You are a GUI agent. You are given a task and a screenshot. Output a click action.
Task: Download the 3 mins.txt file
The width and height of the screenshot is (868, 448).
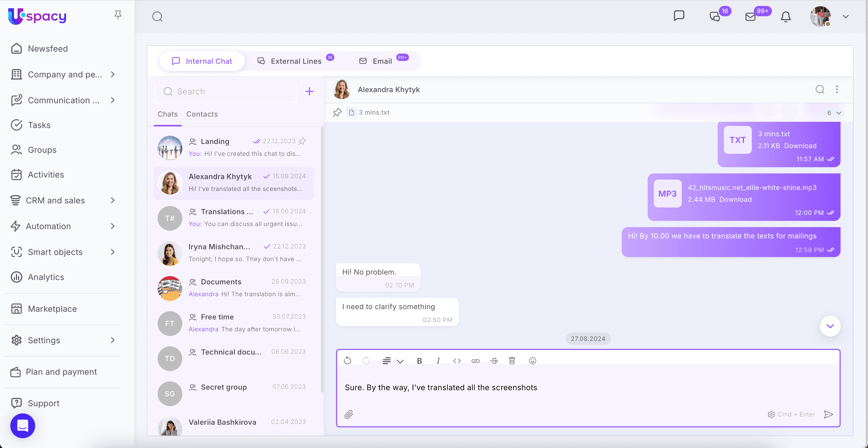[x=800, y=146]
